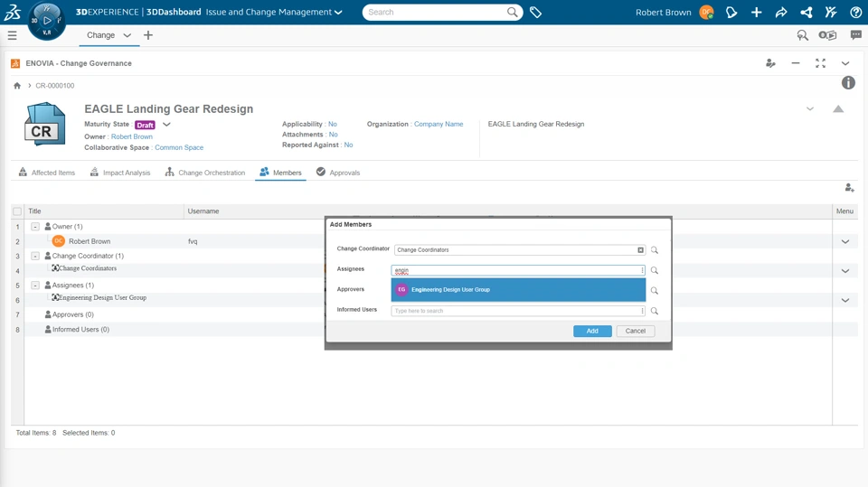Image resolution: width=868 pixels, height=487 pixels.
Task: Search Informed Users with magnifier icon
Action: click(x=655, y=311)
